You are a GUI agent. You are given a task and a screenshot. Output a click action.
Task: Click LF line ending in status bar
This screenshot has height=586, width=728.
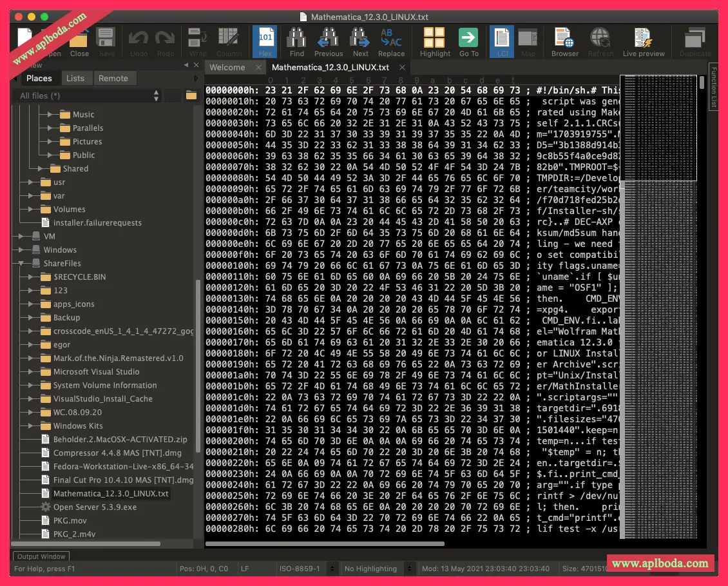click(245, 569)
